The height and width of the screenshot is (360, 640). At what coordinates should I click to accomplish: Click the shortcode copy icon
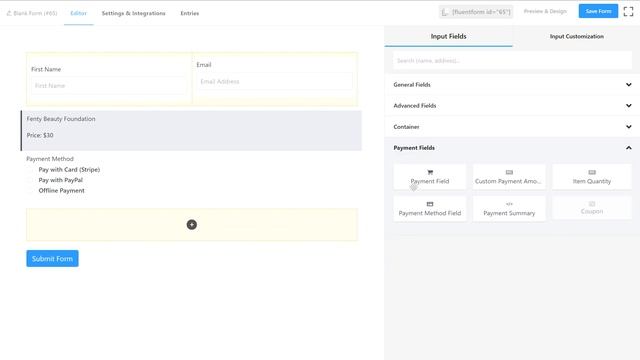[445, 12]
